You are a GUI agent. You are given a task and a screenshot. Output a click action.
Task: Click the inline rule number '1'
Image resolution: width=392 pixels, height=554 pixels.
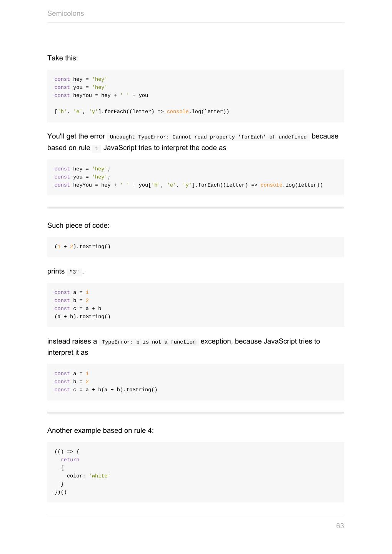[x=97, y=149]
